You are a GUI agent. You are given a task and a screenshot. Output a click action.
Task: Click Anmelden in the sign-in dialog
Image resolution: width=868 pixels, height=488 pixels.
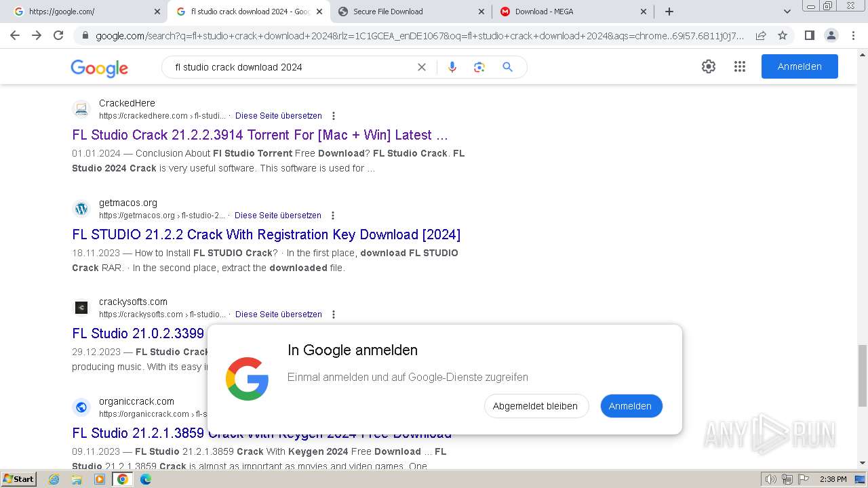pos(631,406)
